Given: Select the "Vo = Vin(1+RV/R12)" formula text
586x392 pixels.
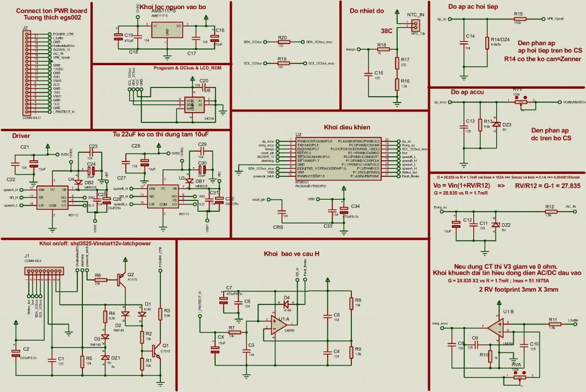Looking at the screenshot, I should [x=462, y=186].
